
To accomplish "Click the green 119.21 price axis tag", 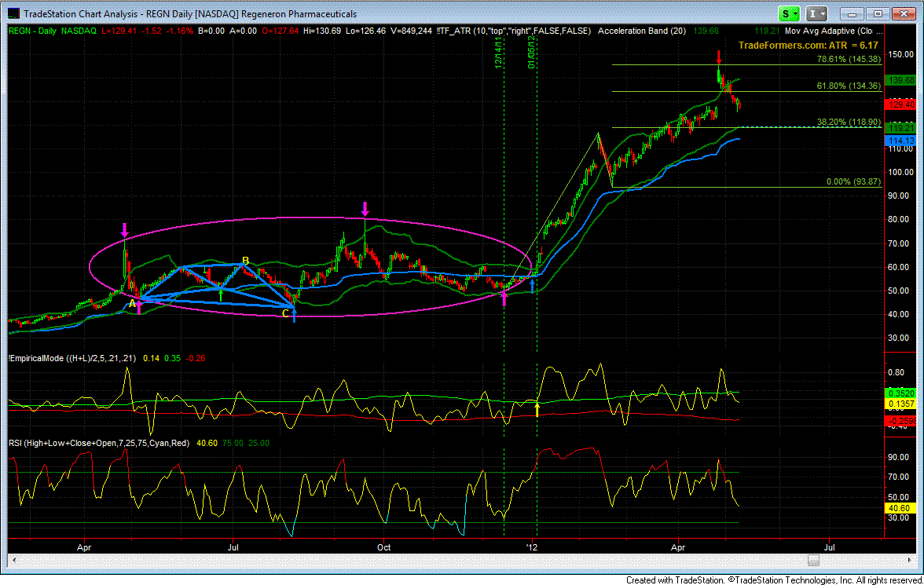I will [901, 128].
